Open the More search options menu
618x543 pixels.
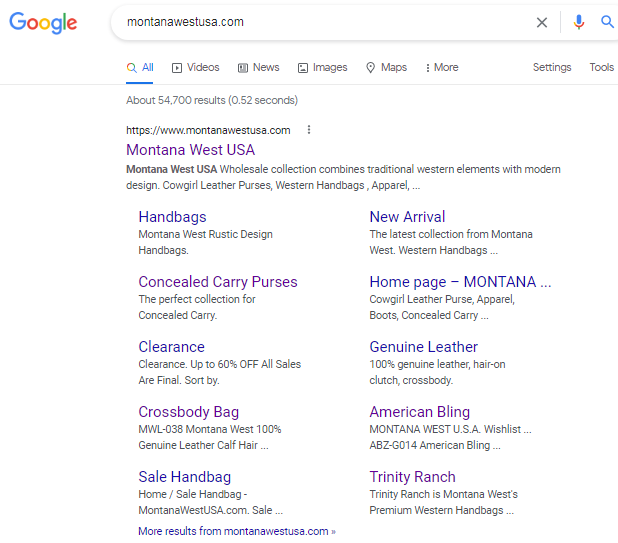441,67
